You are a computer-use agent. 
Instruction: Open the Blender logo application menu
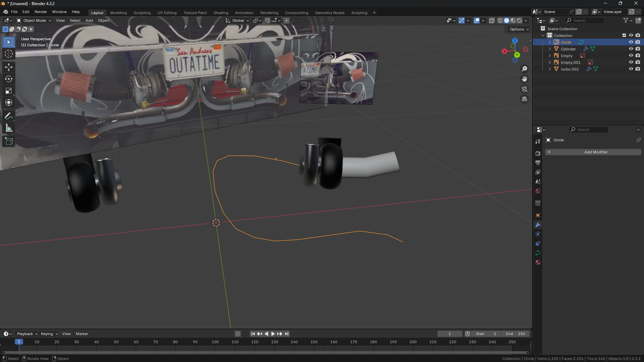[6, 12]
